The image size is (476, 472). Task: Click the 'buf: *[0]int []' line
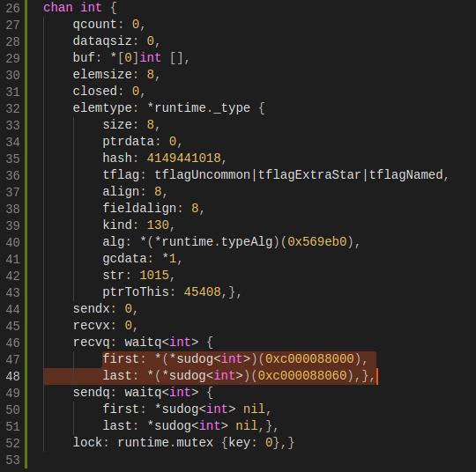[x=131, y=58]
